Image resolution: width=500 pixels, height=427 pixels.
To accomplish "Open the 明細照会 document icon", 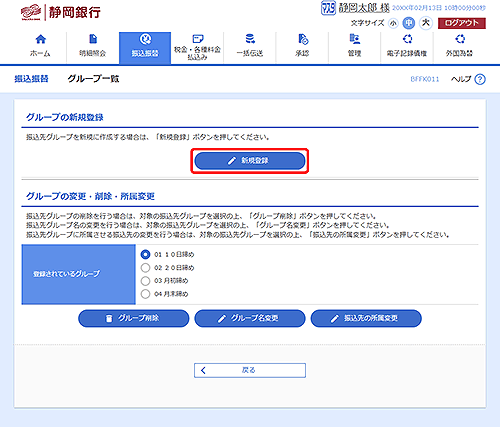I will pyautogui.click(x=93, y=39).
